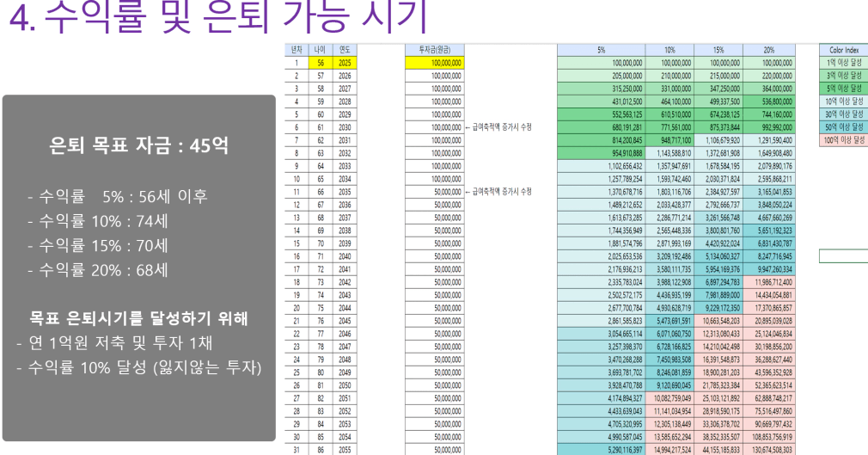Screen dimensions: 868x455
Task: Select the cell value 10,082,759,049
Action: click(x=669, y=398)
